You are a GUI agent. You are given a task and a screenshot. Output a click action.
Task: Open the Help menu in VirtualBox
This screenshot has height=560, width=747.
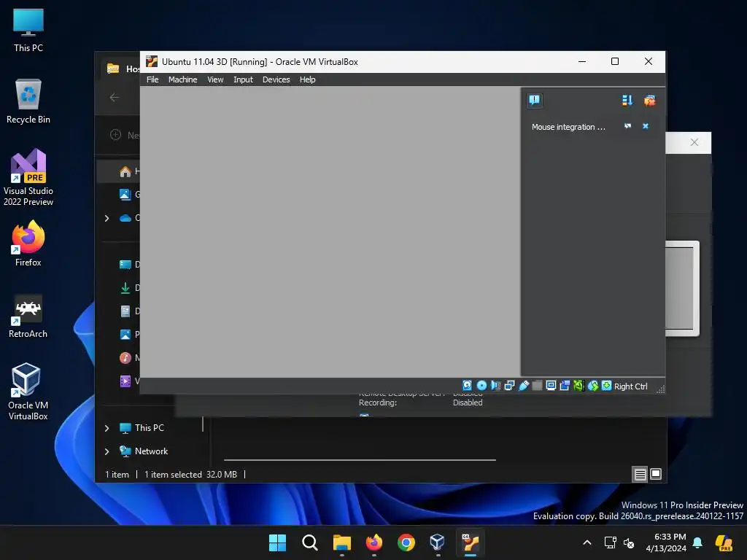307,79
